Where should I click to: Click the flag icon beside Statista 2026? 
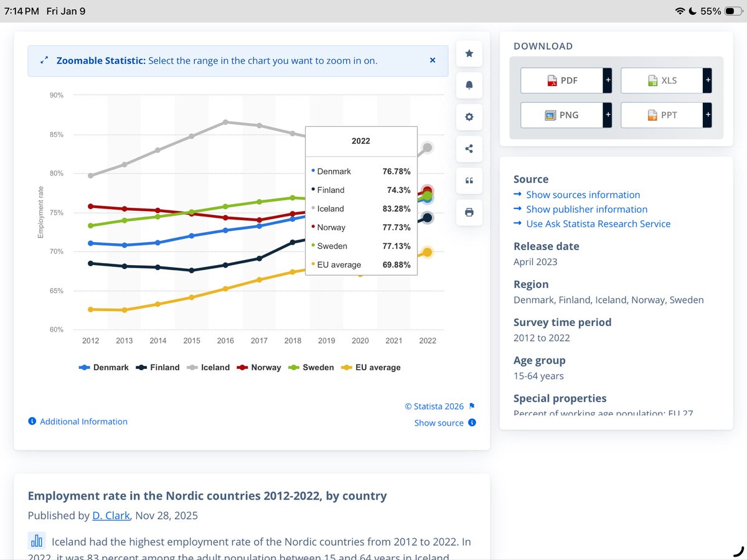tap(472, 406)
